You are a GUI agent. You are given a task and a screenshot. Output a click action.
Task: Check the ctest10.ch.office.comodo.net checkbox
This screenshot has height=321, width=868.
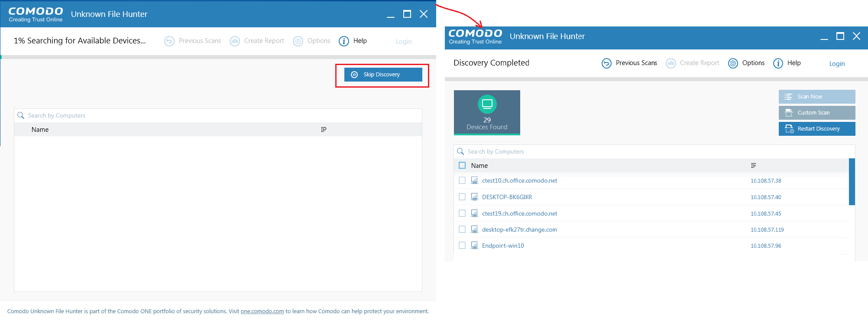click(x=462, y=180)
